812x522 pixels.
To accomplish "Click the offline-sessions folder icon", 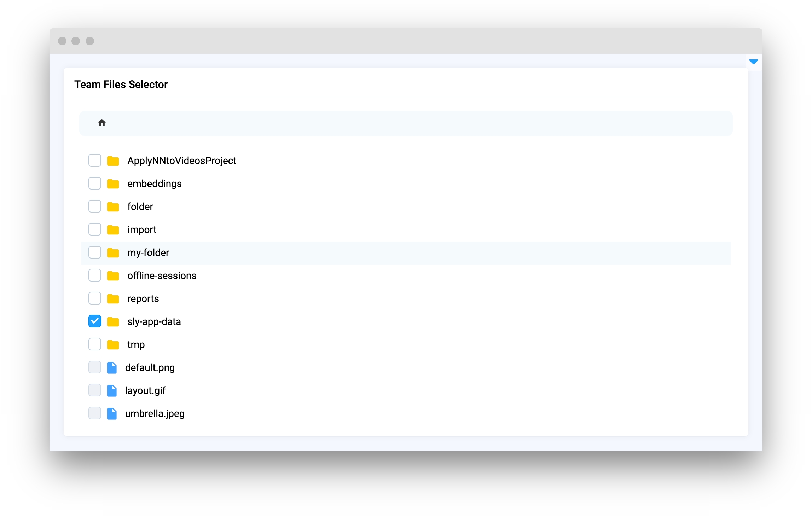I will point(113,275).
